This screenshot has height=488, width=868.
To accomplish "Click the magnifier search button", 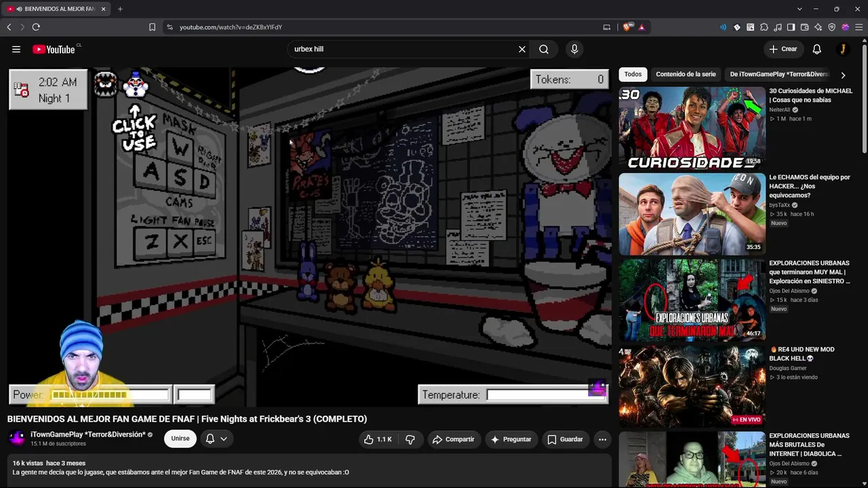I will tap(544, 49).
